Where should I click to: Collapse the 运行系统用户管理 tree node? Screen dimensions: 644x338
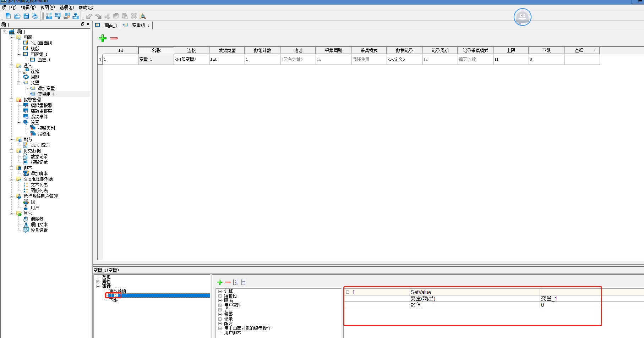(x=12, y=196)
